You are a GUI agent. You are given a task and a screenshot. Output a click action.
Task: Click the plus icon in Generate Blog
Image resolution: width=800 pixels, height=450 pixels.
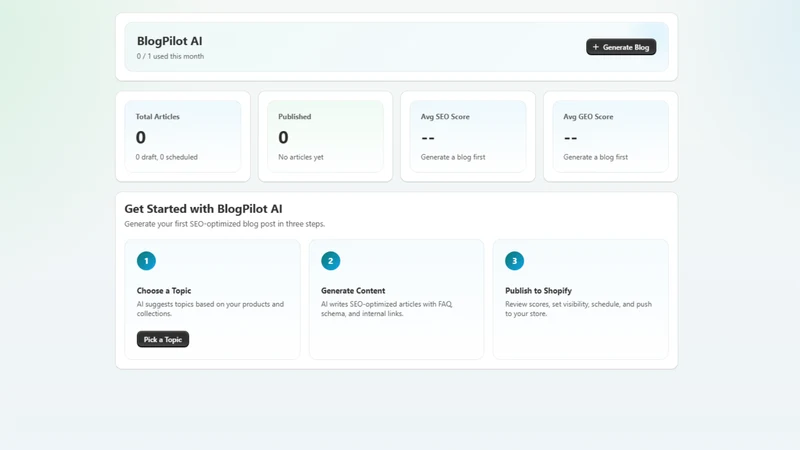pyautogui.click(x=595, y=47)
